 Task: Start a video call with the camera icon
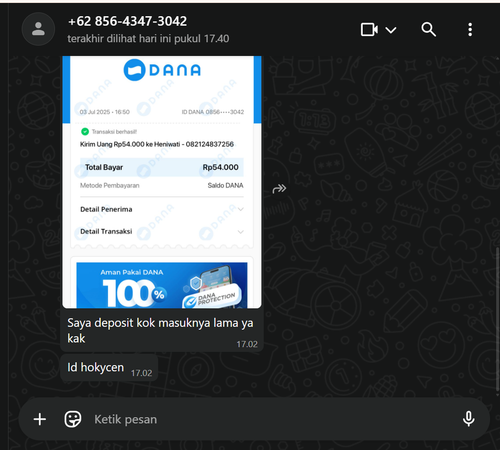click(x=369, y=30)
